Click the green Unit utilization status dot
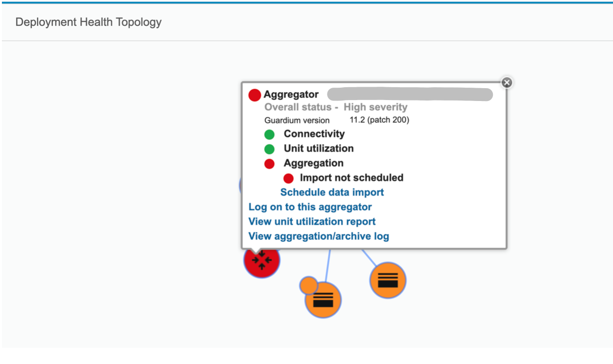 coord(270,149)
